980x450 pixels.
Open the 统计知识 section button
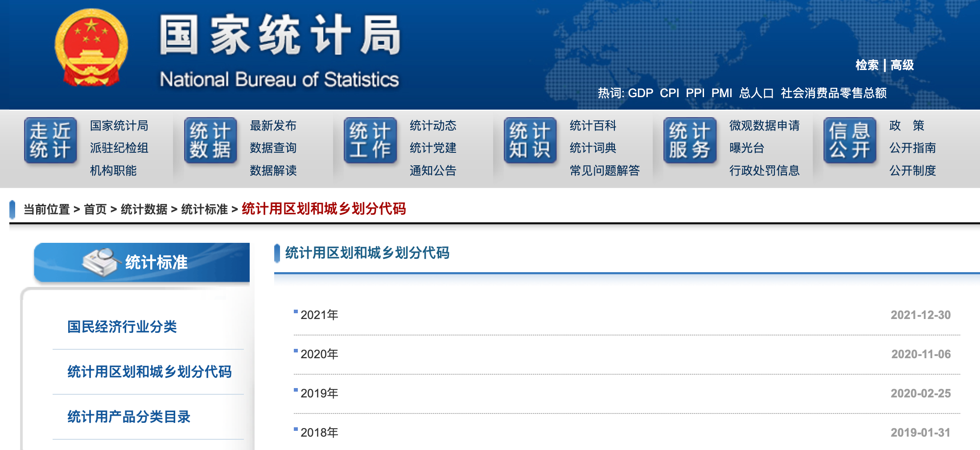click(x=530, y=140)
